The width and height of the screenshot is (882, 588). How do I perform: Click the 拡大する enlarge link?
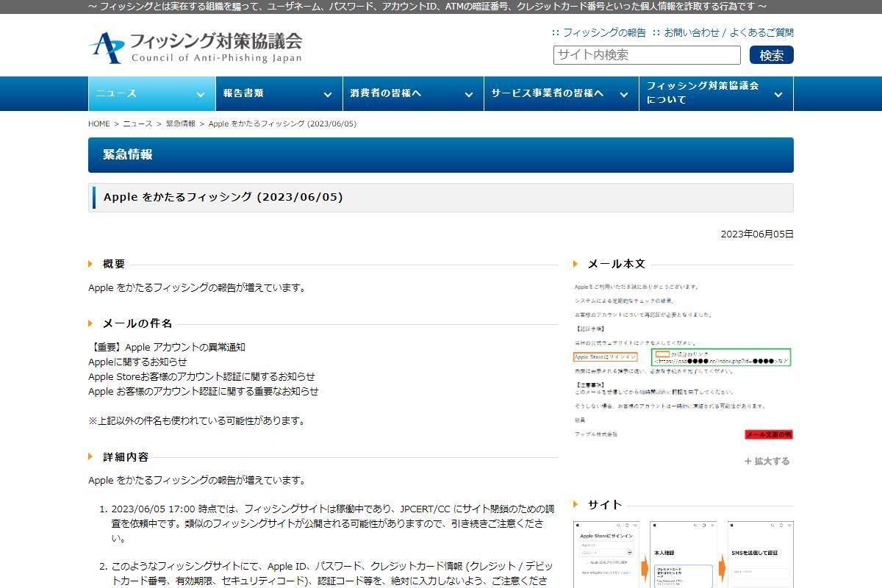[767, 462]
